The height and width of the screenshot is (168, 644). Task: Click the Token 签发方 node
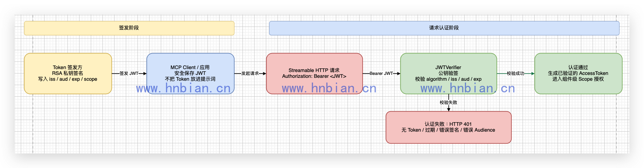pyautogui.click(x=68, y=73)
